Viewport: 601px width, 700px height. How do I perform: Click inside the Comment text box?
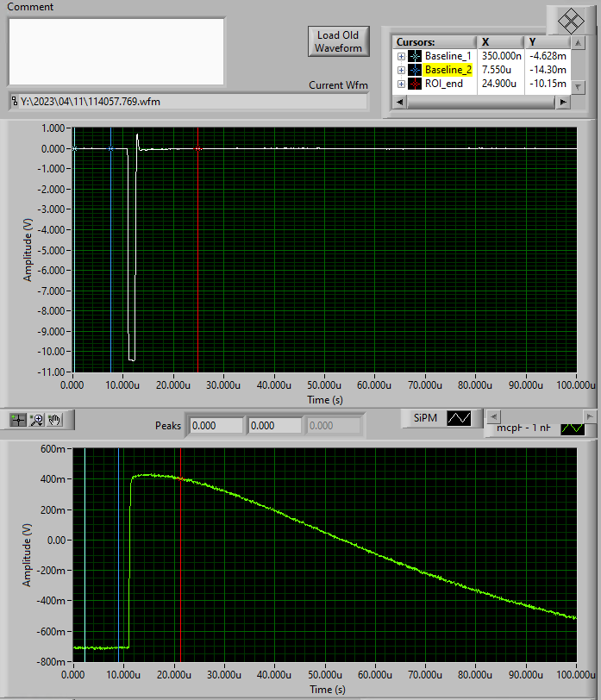click(x=116, y=51)
